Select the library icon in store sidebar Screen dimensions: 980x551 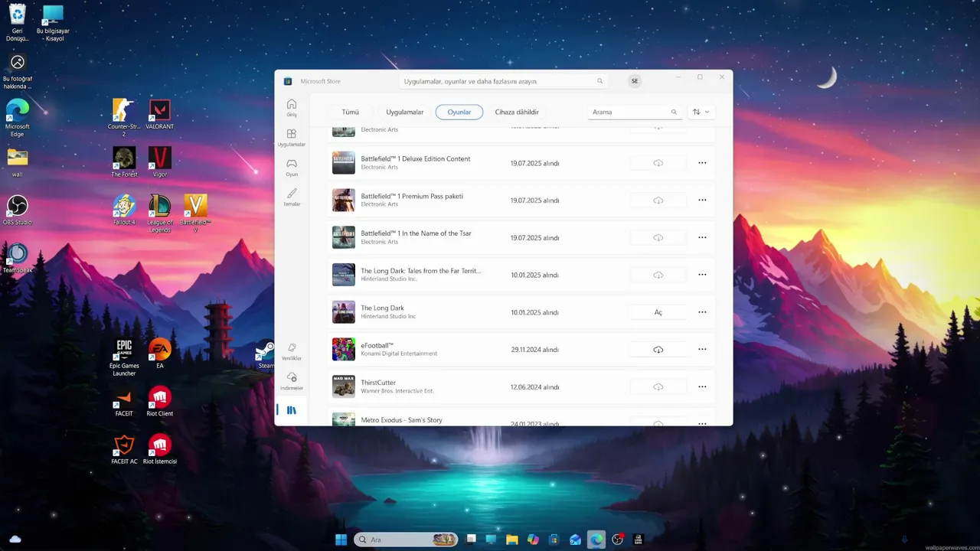point(291,410)
